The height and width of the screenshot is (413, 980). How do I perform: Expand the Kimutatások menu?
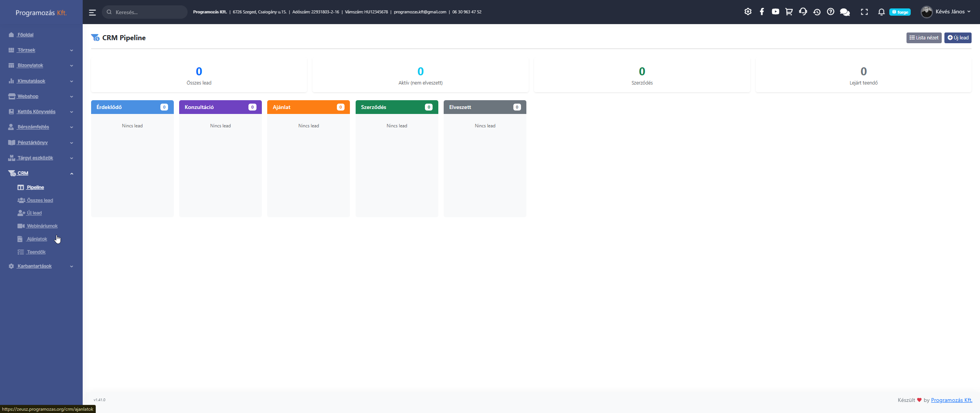41,81
